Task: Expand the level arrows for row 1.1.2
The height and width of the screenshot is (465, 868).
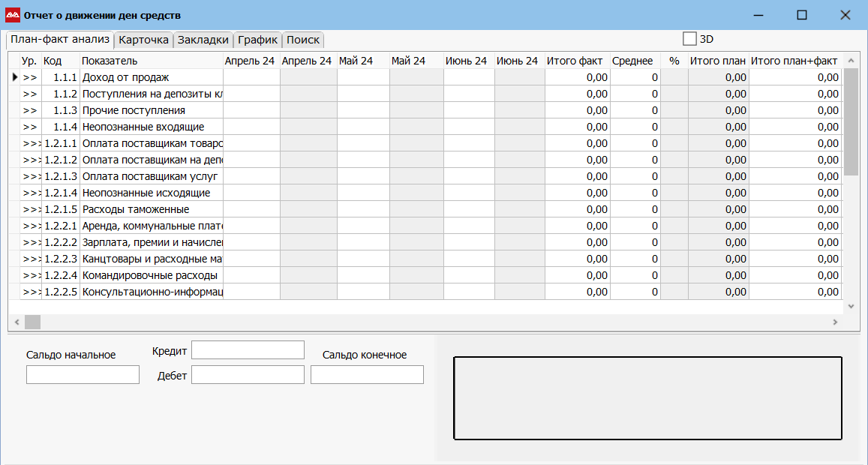Action: pos(30,94)
